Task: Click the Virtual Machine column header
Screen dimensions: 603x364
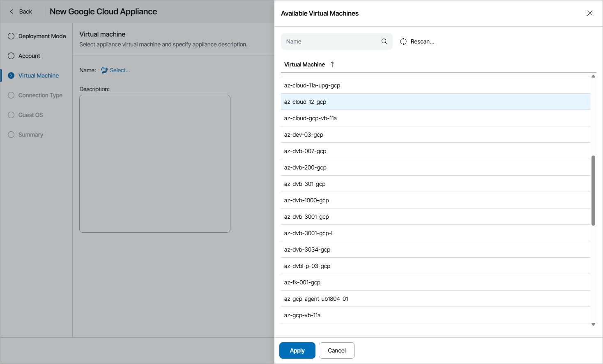Action: (304, 64)
